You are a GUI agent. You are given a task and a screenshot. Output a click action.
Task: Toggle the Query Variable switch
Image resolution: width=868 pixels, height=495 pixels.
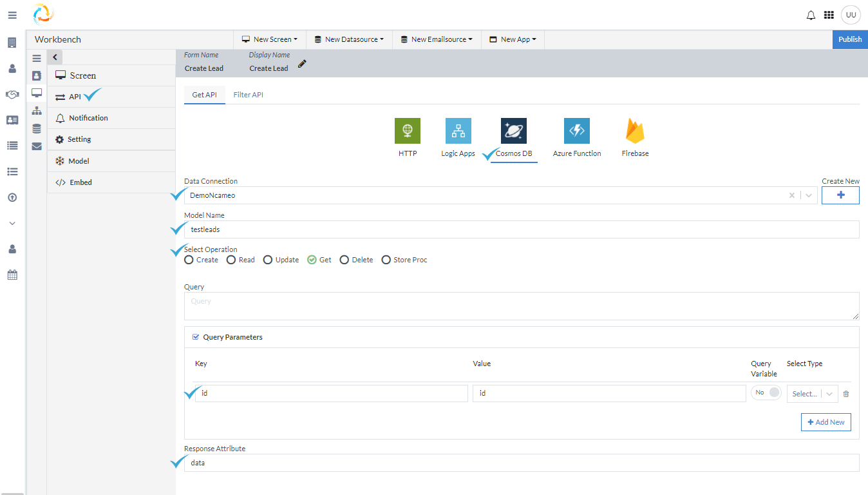(x=766, y=393)
